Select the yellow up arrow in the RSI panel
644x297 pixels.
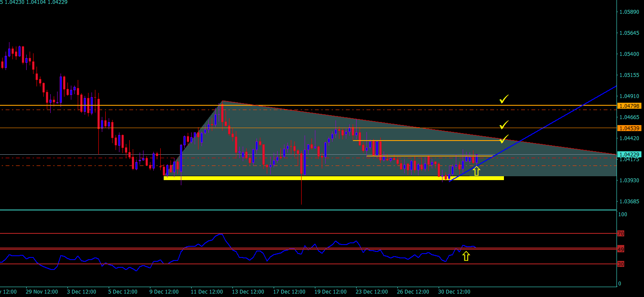click(466, 256)
